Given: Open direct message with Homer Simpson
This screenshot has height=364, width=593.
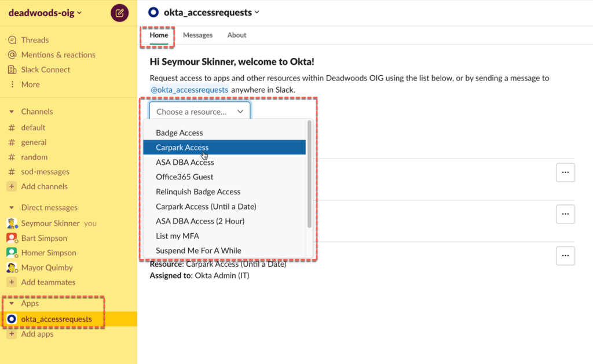Looking at the screenshot, I should point(49,253).
